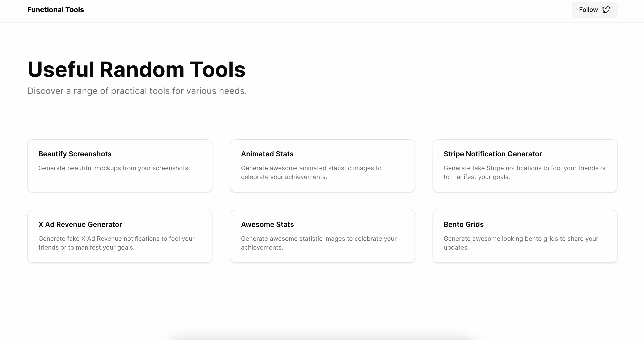Click the Beautify Screenshots mockup description text
Image resolution: width=644 pixels, height=340 pixels.
click(113, 168)
